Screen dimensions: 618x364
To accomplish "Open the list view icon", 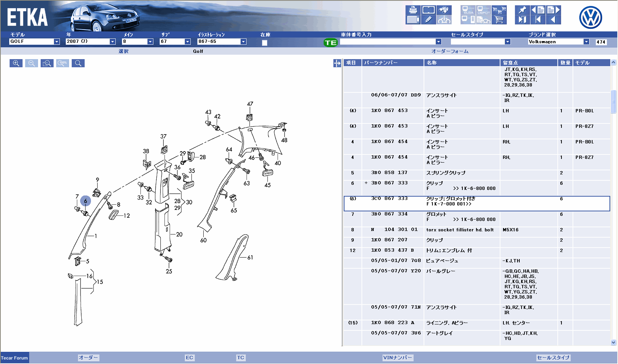I will 413,20.
